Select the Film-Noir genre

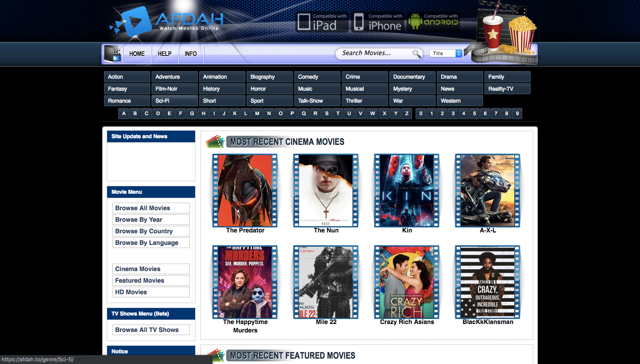[175, 89]
